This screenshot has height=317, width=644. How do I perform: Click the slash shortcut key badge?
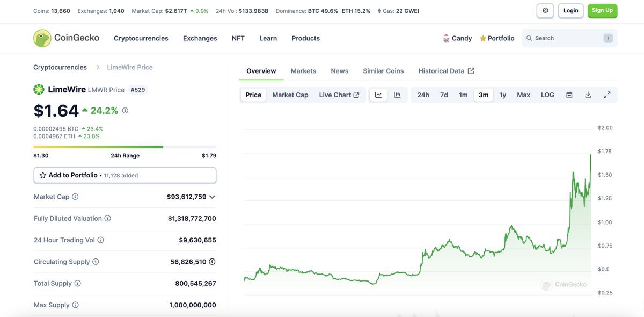click(x=608, y=38)
